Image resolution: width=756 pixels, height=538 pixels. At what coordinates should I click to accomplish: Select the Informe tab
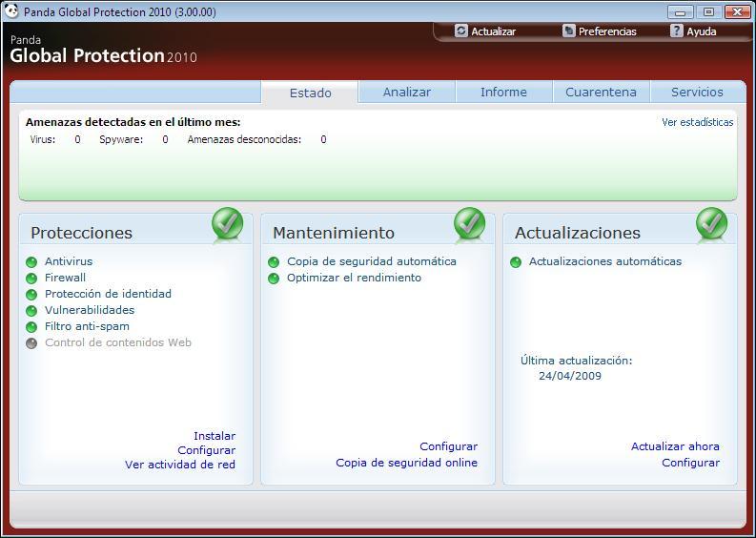[x=503, y=93]
